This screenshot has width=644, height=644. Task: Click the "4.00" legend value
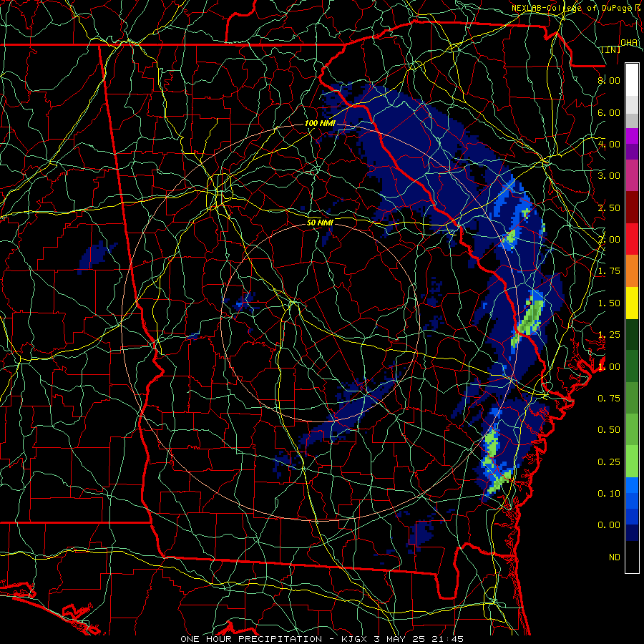[609, 144]
